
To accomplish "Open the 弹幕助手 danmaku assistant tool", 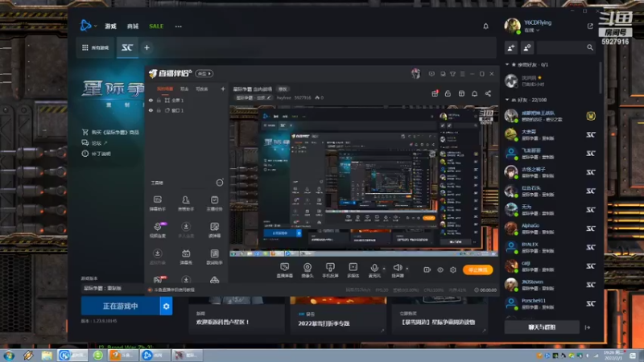I will (x=157, y=204).
